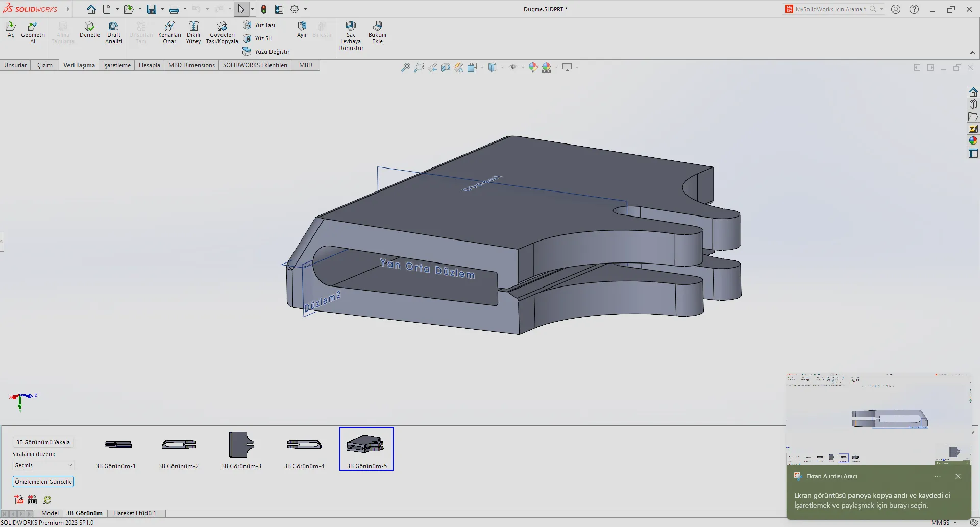Click the Ayır split tool
The image size is (980, 527).
click(x=302, y=30)
